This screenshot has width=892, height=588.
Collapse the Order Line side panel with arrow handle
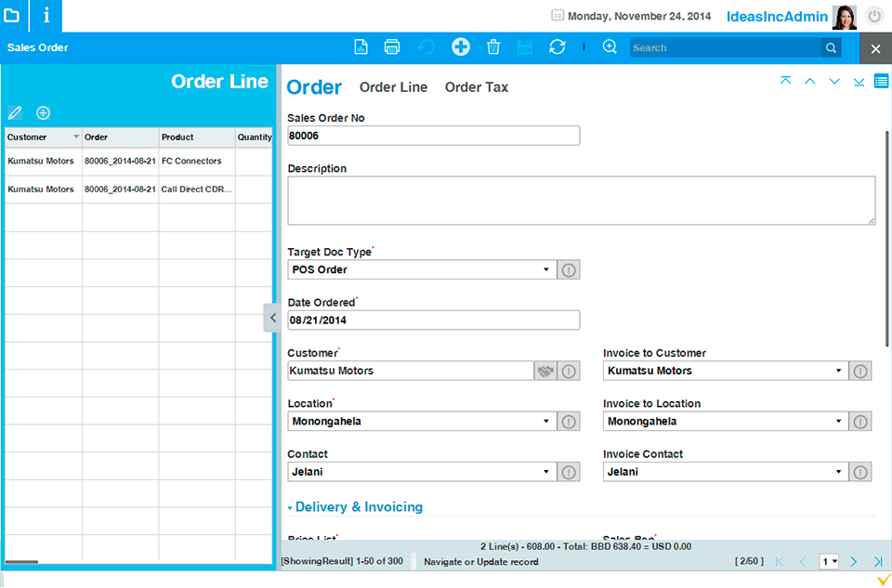click(x=271, y=318)
